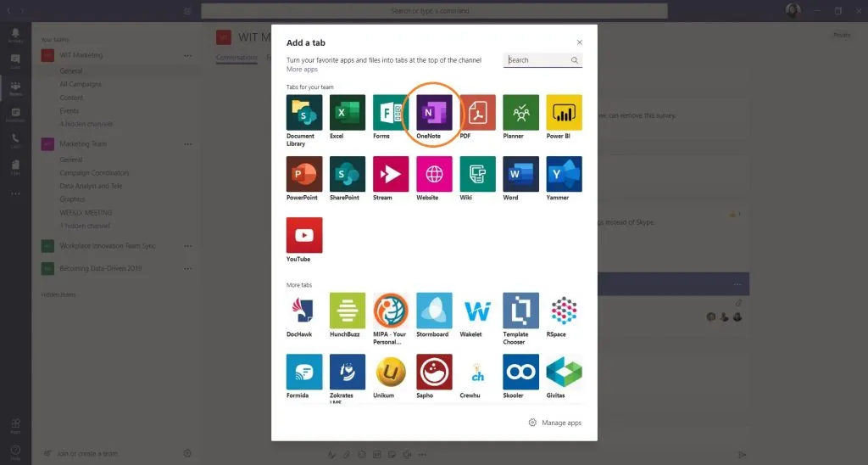Image resolution: width=868 pixels, height=465 pixels.
Task: Select the Wiki app tile
Action: point(477,174)
